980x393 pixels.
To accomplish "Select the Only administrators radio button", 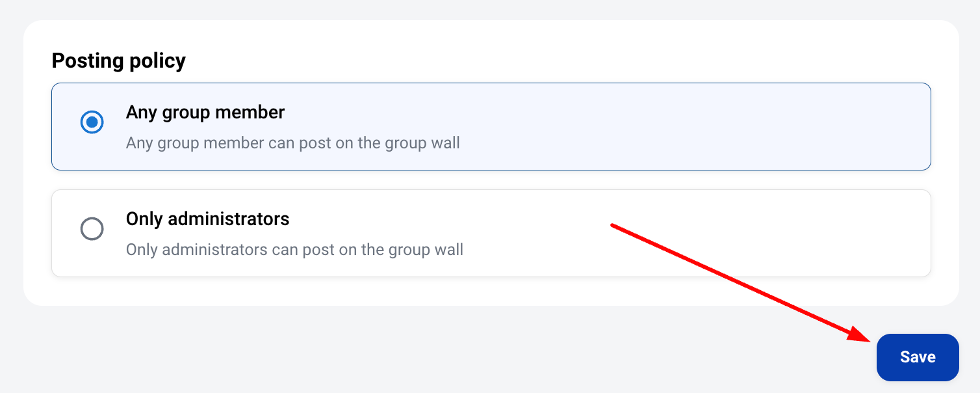I will (x=92, y=228).
